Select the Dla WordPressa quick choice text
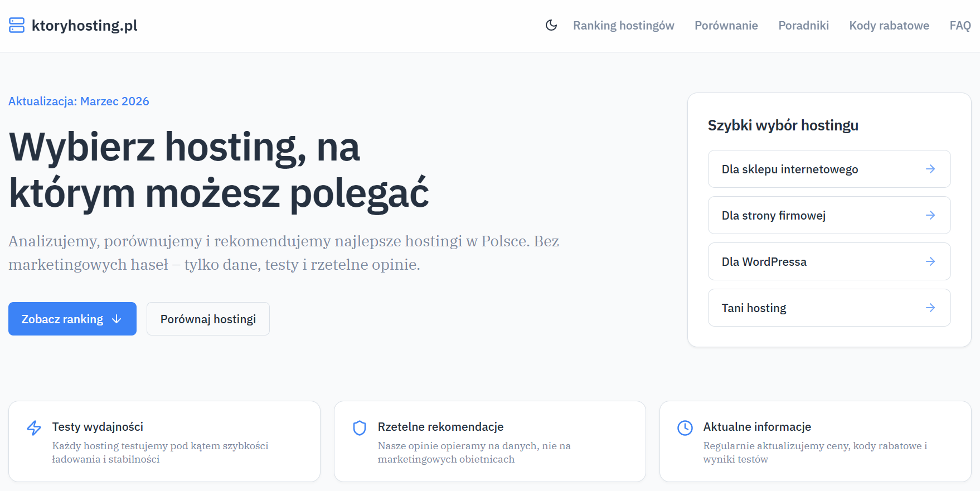This screenshot has width=980, height=491. tap(764, 262)
